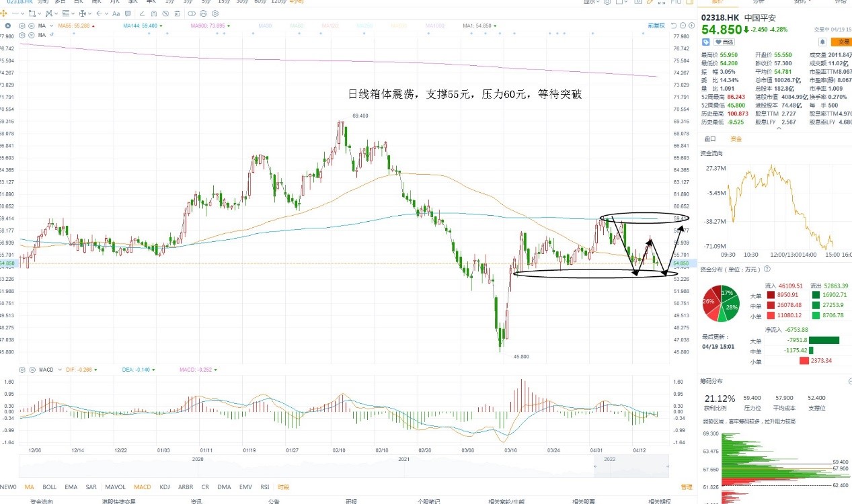Expand pattern tool dropdown arrow
852x504 pixels.
56,13
